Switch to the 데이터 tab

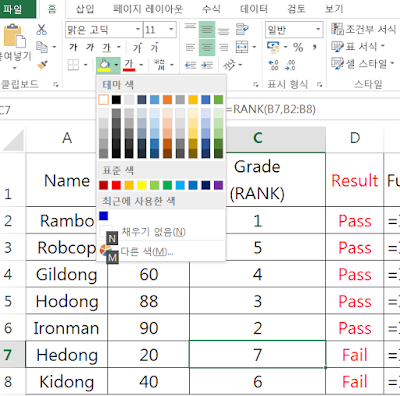(x=254, y=9)
